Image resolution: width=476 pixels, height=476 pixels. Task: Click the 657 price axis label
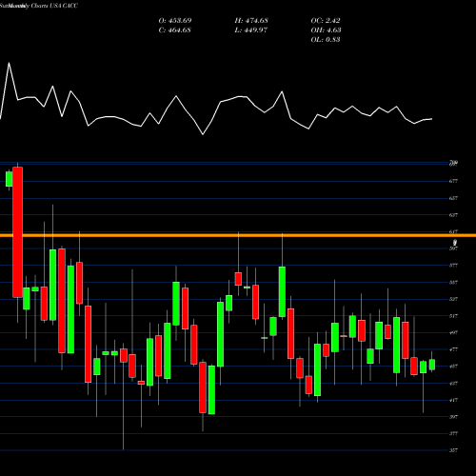[453, 198]
